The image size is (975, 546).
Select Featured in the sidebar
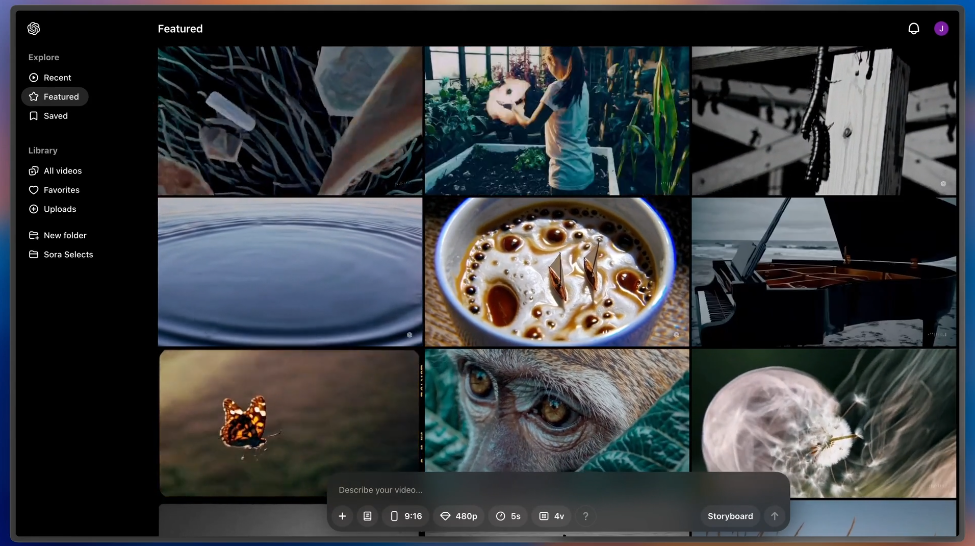pos(55,97)
